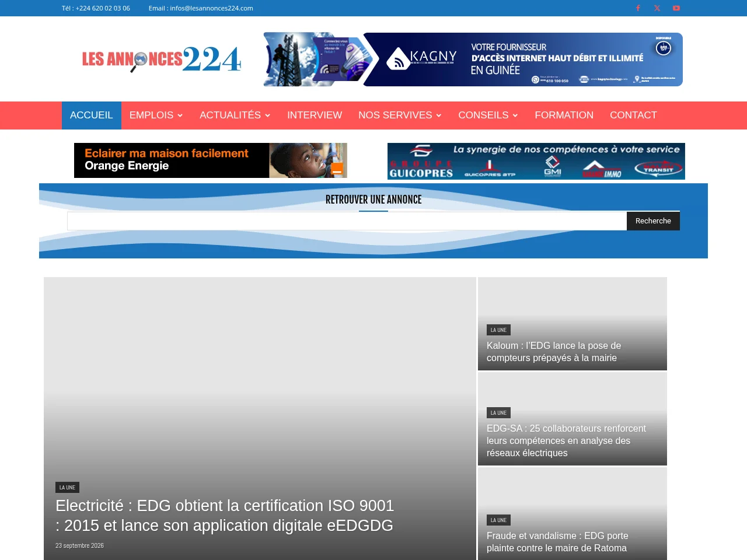Open the Fraude et vandalisme EDG article
Image resolution: width=747 pixels, height=560 pixels.
557,542
